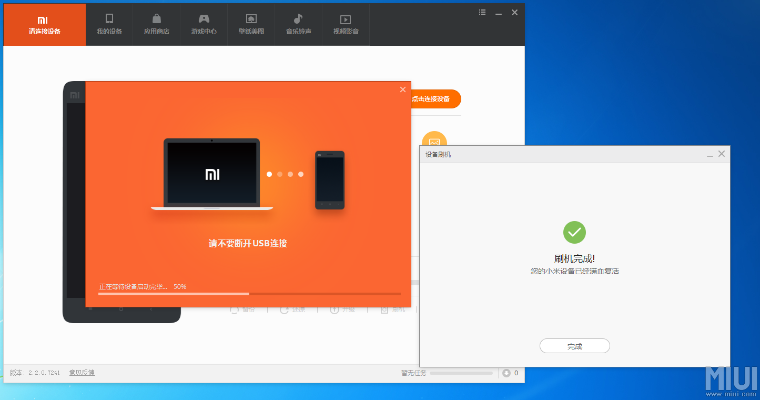Click the phone illustration in orange dialog
The image size is (760, 400).
click(x=330, y=180)
